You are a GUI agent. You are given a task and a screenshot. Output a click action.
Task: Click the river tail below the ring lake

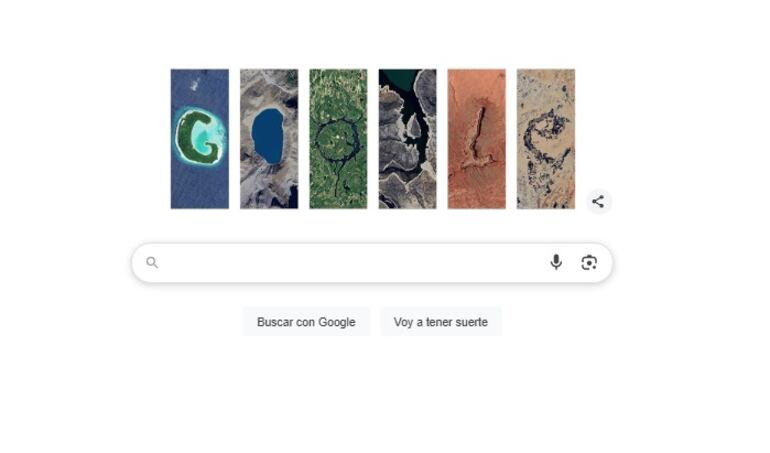338,179
